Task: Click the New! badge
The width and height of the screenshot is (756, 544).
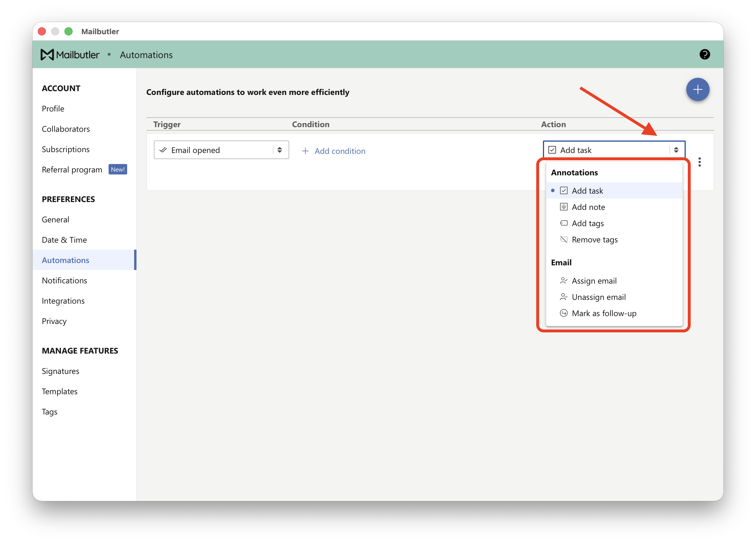Action: (x=118, y=169)
